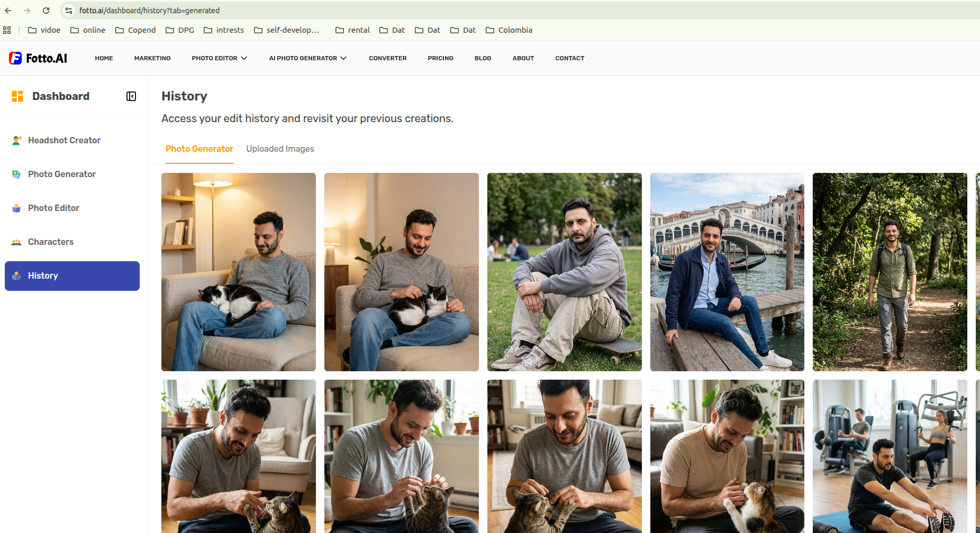The width and height of the screenshot is (980, 533).
Task: Click the browser reload icon
Action: click(x=46, y=10)
